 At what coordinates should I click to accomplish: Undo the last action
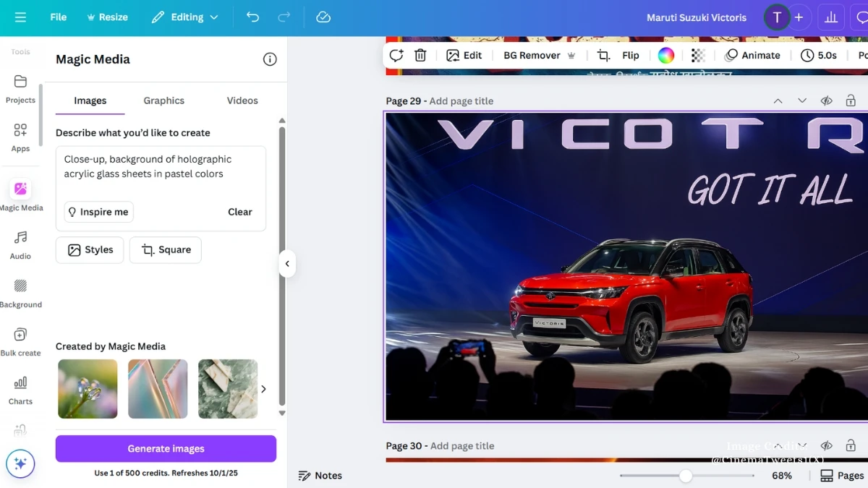point(252,17)
